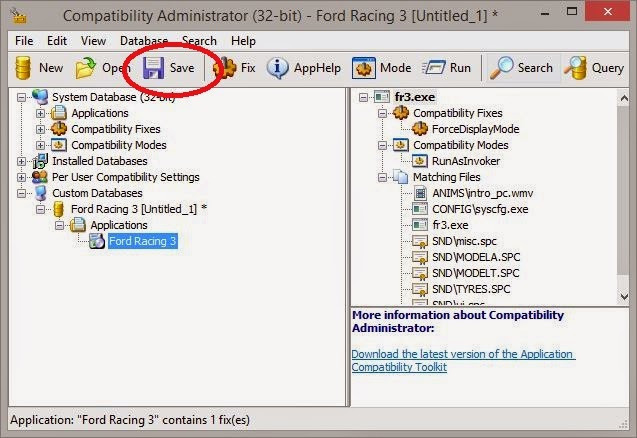Open the Search menu
Image resolution: width=637 pixels, height=438 pixels.
point(199,41)
